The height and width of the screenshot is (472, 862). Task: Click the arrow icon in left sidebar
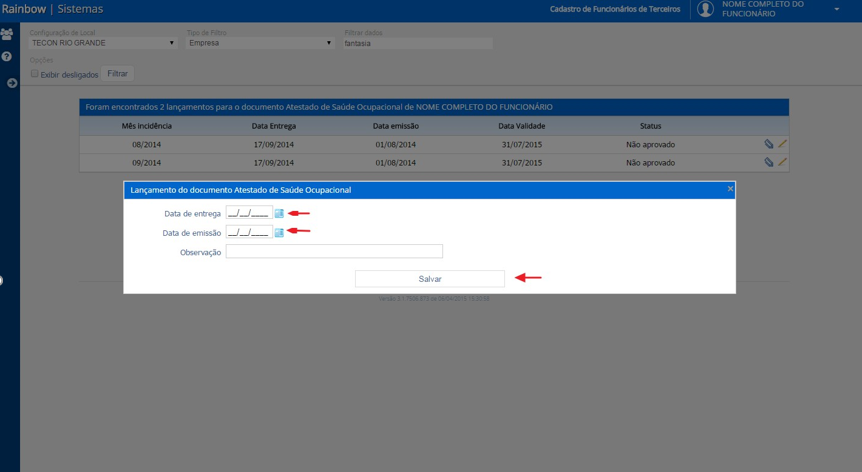coord(12,83)
